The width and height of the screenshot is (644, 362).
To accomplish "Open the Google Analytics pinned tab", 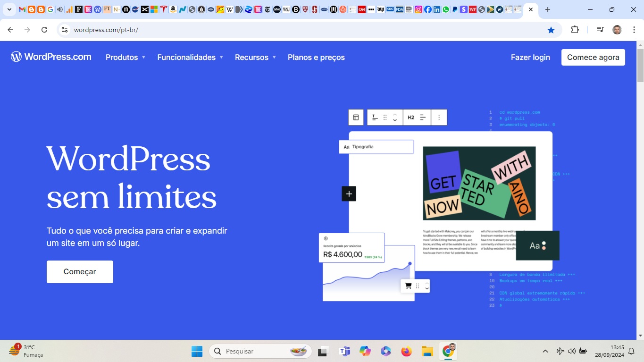I will (x=69, y=9).
